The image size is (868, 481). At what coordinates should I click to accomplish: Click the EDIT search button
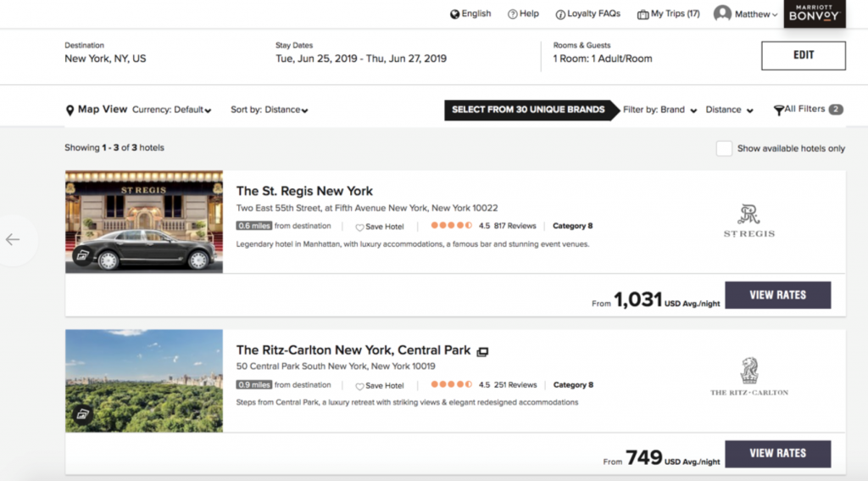click(804, 55)
